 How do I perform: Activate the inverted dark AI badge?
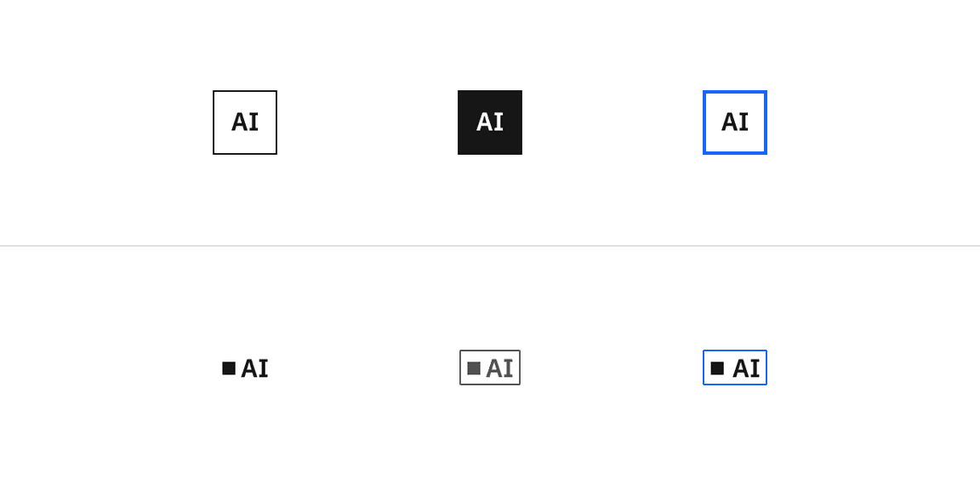pyautogui.click(x=490, y=122)
